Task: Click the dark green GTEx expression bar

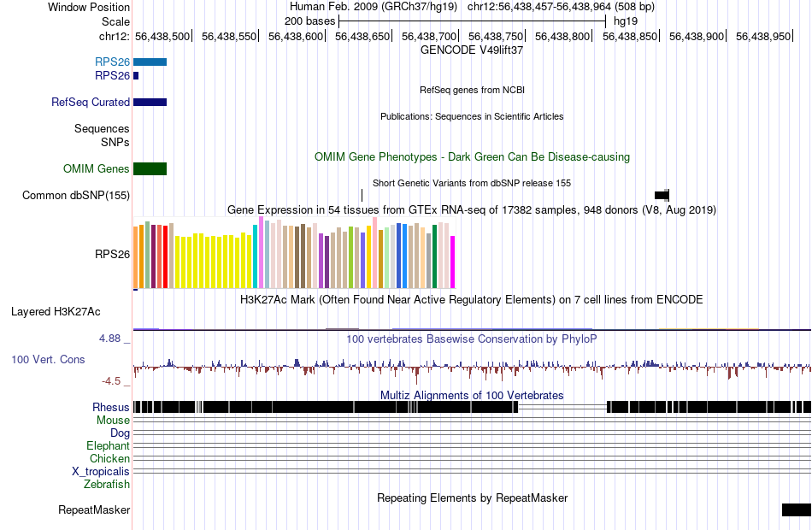Action: click(435, 256)
